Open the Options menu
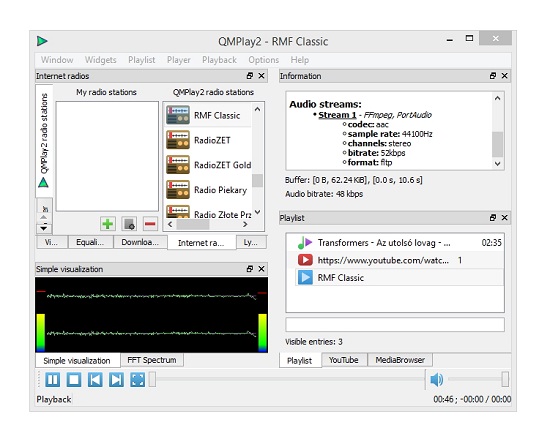The height and width of the screenshot is (436, 550). (263, 60)
